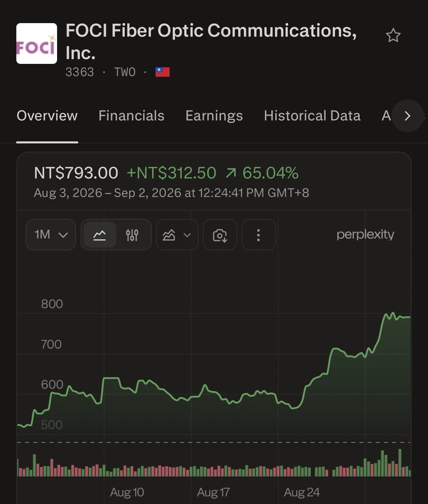The height and width of the screenshot is (504, 428).
Task: Click the 800 price axis label
Action: (x=52, y=304)
